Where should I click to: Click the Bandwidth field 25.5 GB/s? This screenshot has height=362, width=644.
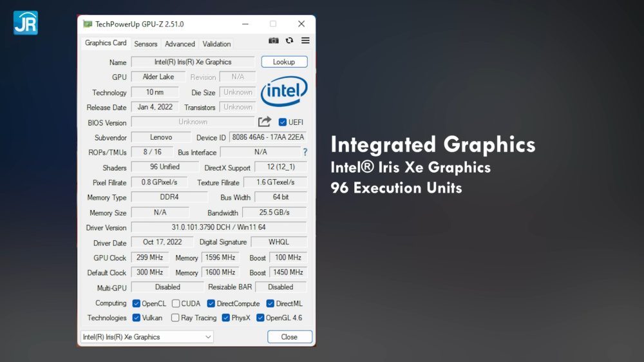point(274,213)
